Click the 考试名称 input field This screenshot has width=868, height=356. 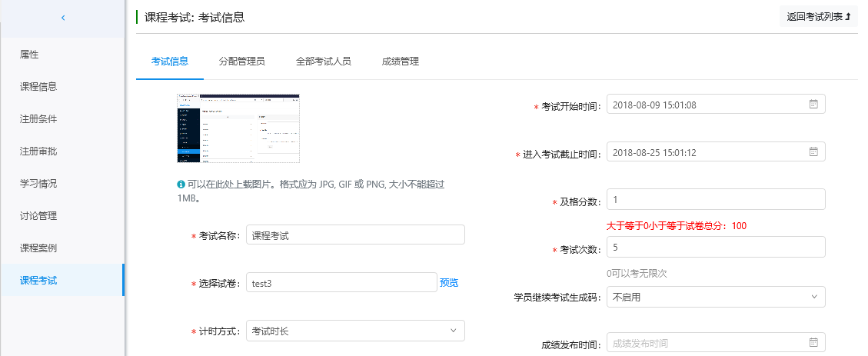pos(355,235)
